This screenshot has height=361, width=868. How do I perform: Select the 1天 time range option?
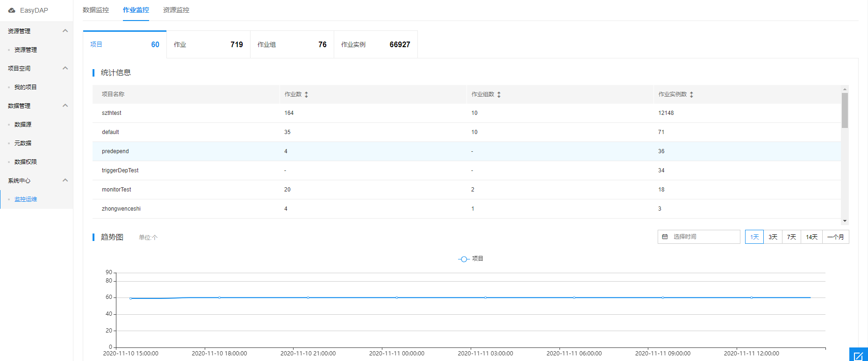[x=754, y=237]
